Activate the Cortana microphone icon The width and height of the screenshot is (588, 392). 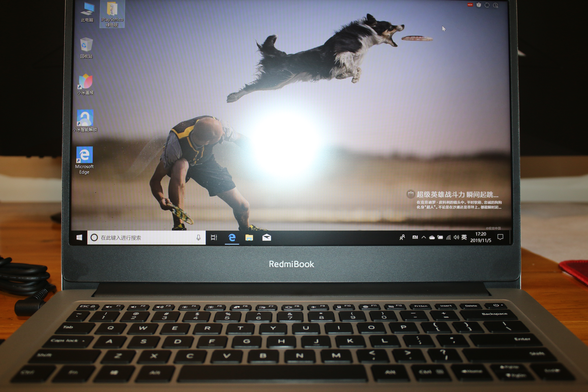point(198,237)
